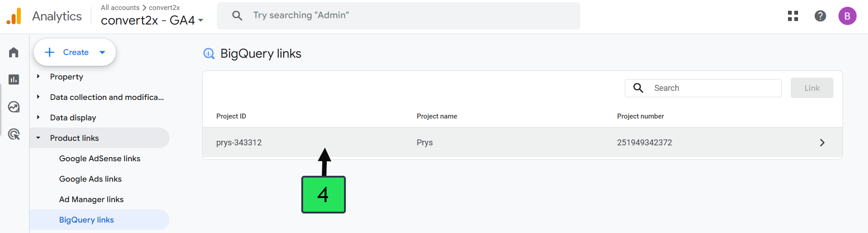Open the Explore icon in left rail
Image resolution: width=868 pixels, height=233 pixels.
14,107
